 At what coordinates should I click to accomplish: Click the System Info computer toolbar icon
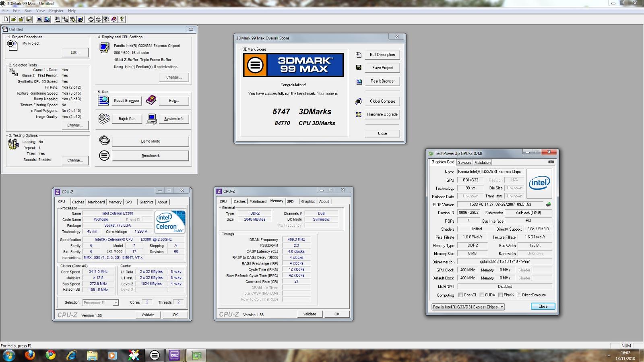click(x=39, y=19)
